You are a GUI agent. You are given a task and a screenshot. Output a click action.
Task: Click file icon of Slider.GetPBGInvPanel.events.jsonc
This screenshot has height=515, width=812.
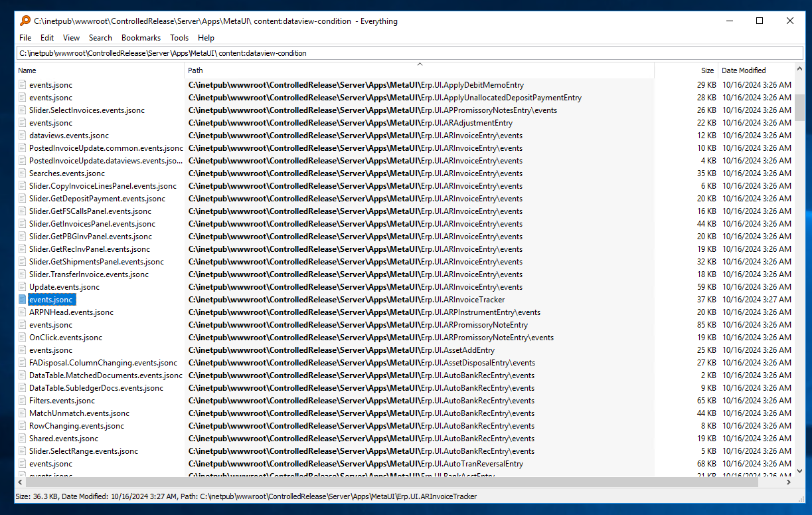pos(22,237)
